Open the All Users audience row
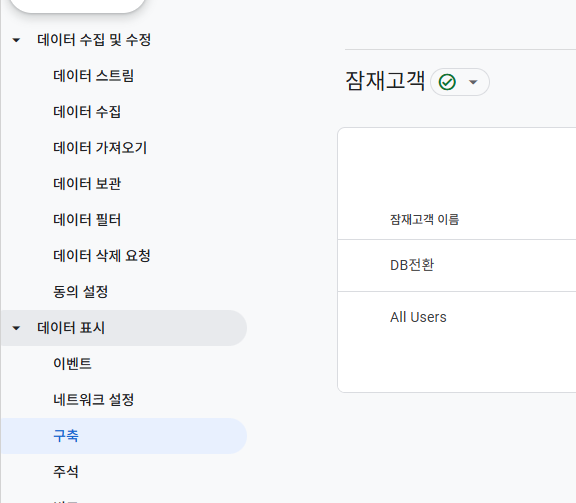 [457, 317]
